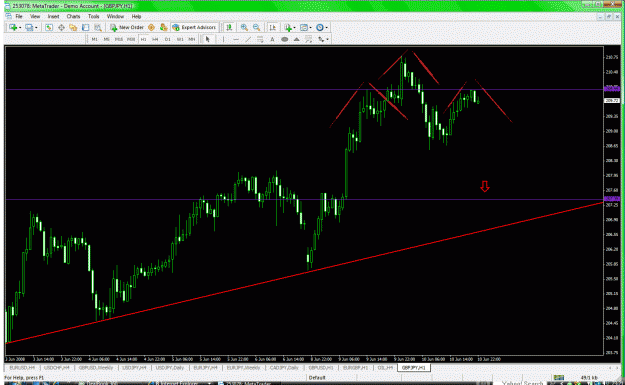Image resolution: width=625 pixels, height=385 pixels.
Task: Switch to the USDJPY,Daily chart tab
Action: (x=170, y=367)
